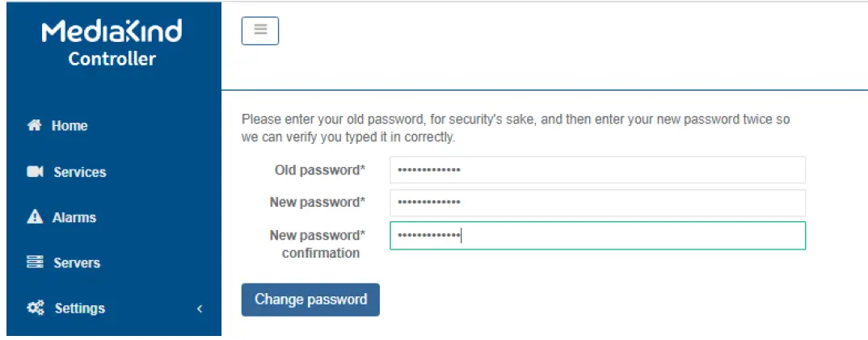Open the Home menu item
The width and height of the screenshot is (868, 340).
(x=70, y=126)
